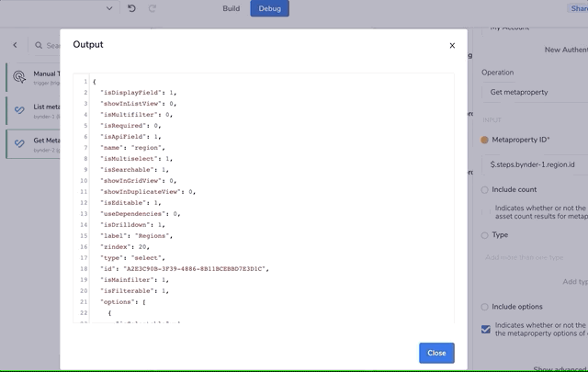Image resolution: width=588 pixels, height=372 pixels.
Task: Select the Manual Trigger step icon
Action: coord(20,77)
